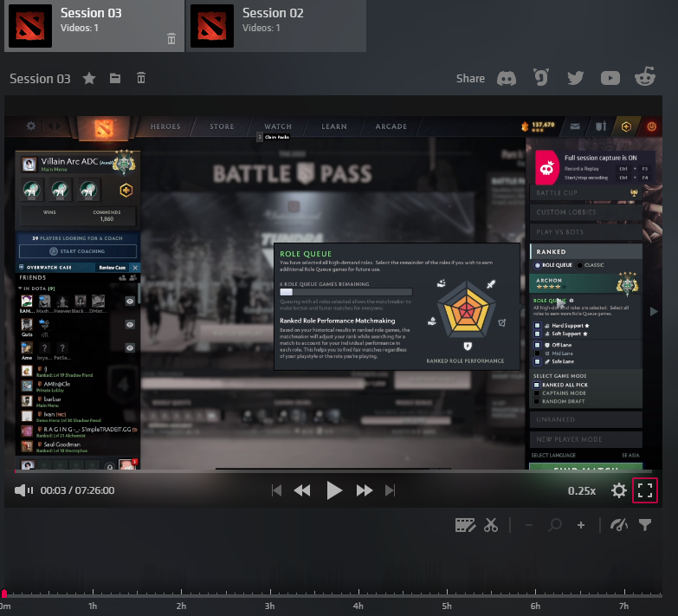Viewport: 678px width, 616px height.
Task: Share session to YouTube
Action: (x=610, y=78)
